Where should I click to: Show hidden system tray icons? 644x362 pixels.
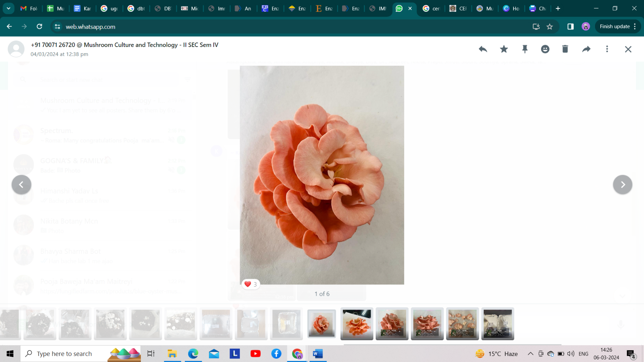pyautogui.click(x=530, y=354)
